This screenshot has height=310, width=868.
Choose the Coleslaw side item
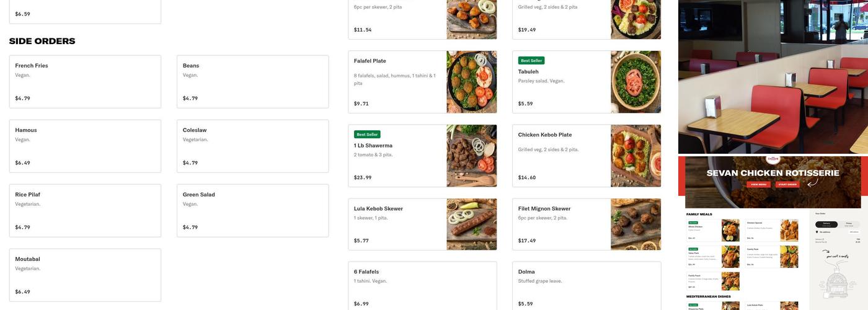[252, 146]
